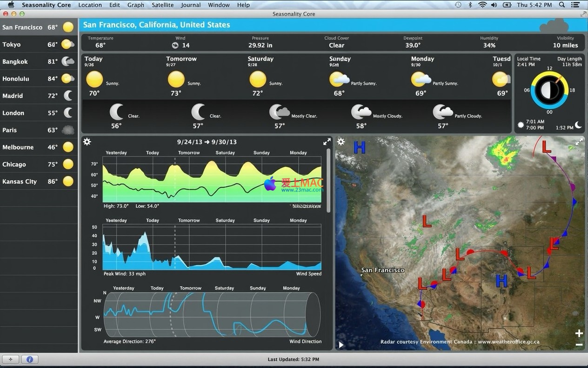588x368 pixels.
Task: Open the graph panel settings gear
Action: (87, 142)
